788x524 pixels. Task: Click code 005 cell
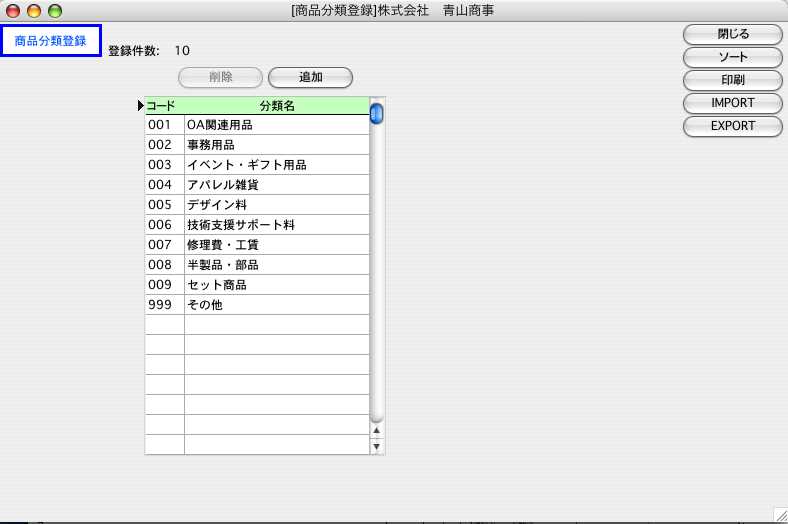click(x=164, y=205)
